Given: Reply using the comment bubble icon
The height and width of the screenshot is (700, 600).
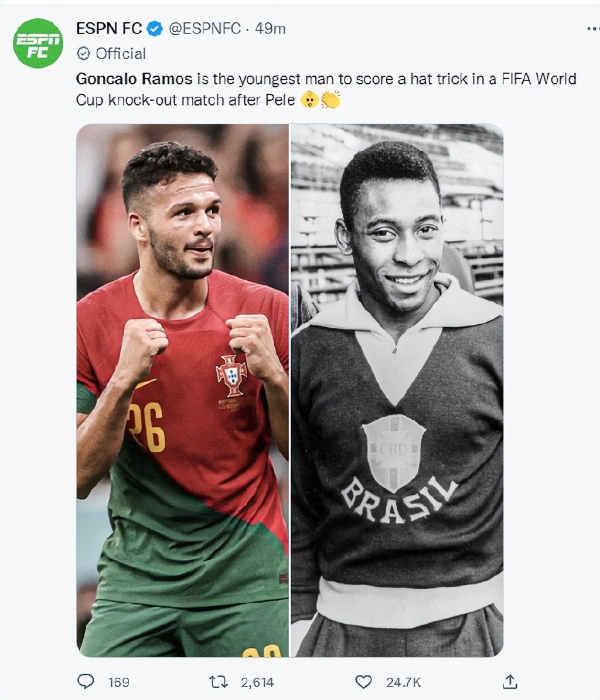Looking at the screenshot, I should pyautogui.click(x=86, y=681).
